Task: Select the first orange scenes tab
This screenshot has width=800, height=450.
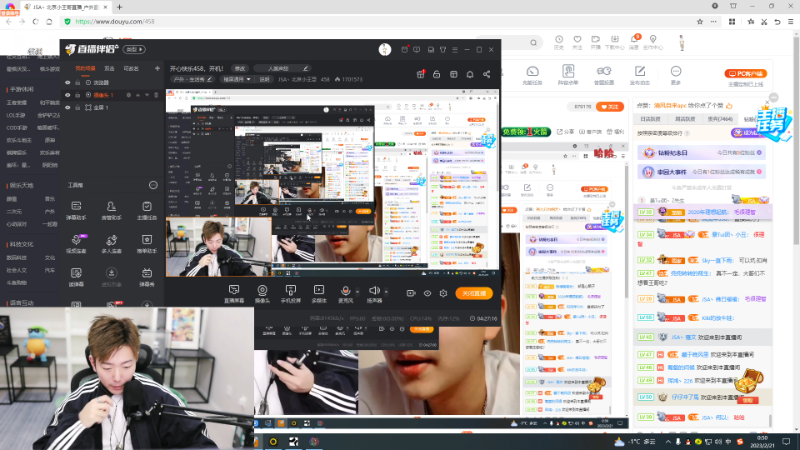Action: 85,68
